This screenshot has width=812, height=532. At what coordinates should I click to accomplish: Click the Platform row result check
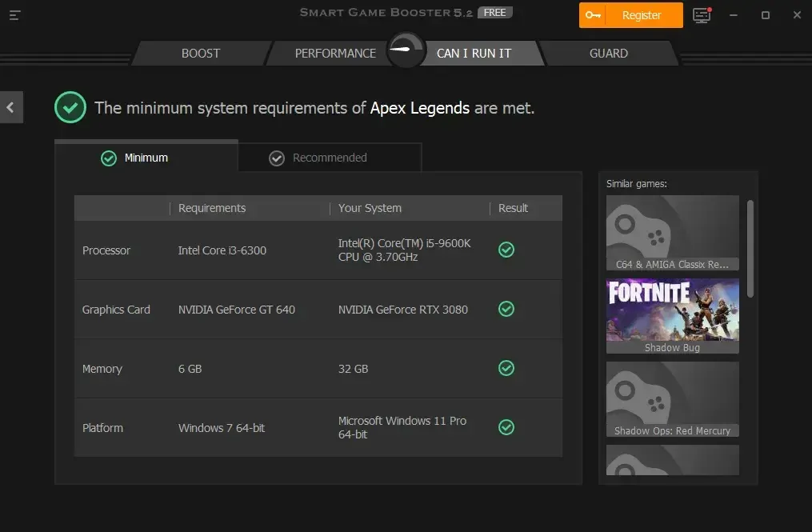tap(506, 427)
